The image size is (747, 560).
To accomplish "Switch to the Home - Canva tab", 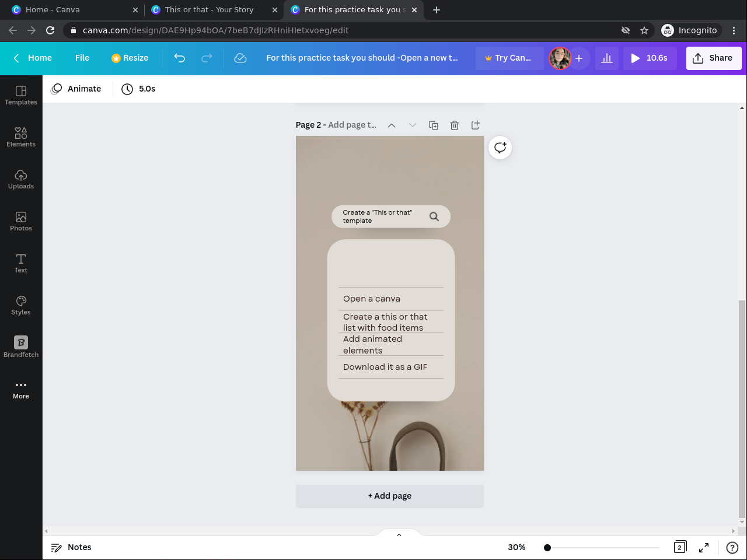I will coord(75,9).
